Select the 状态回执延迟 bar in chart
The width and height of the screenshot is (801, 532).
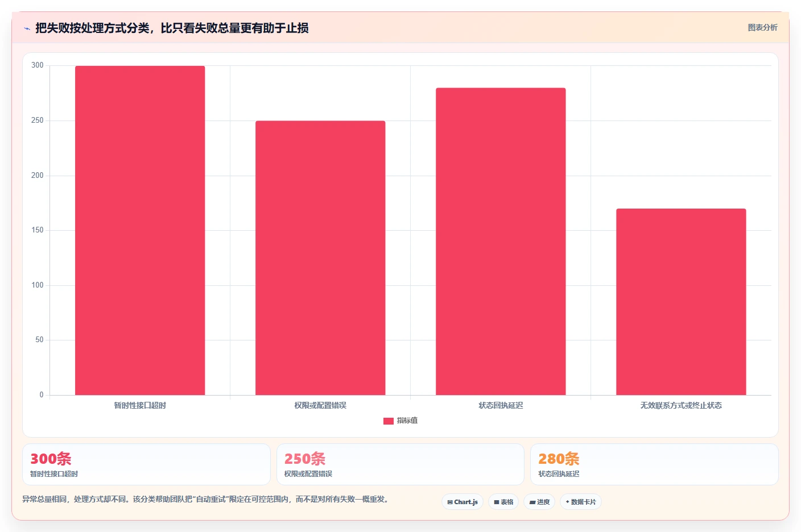(501, 241)
